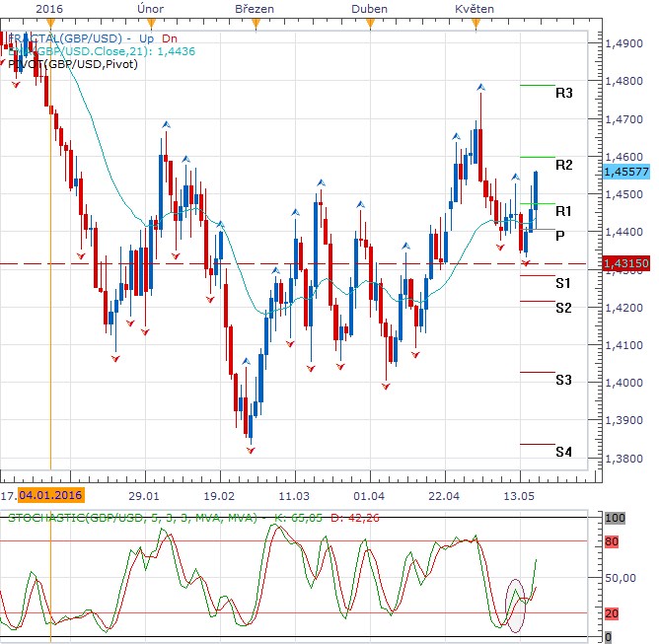Click the blue current price tag 1,45577
The height and width of the screenshot is (644, 659).
tap(623, 170)
